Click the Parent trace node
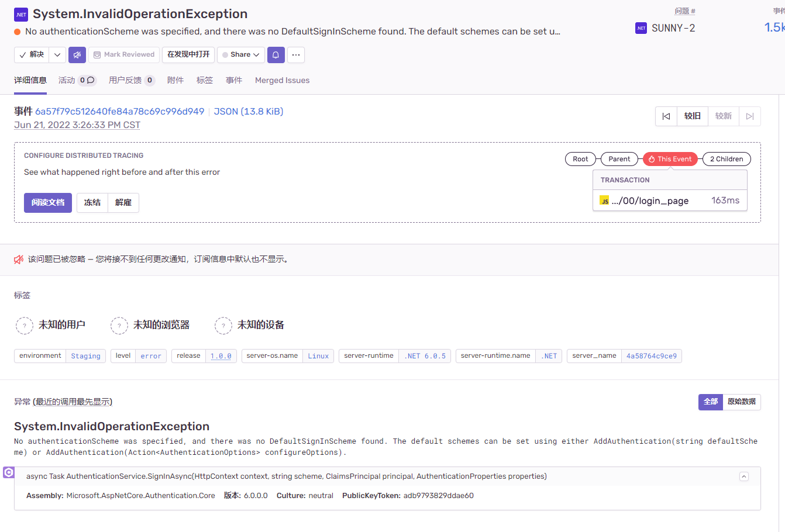Image resolution: width=785 pixels, height=532 pixels. tap(619, 159)
